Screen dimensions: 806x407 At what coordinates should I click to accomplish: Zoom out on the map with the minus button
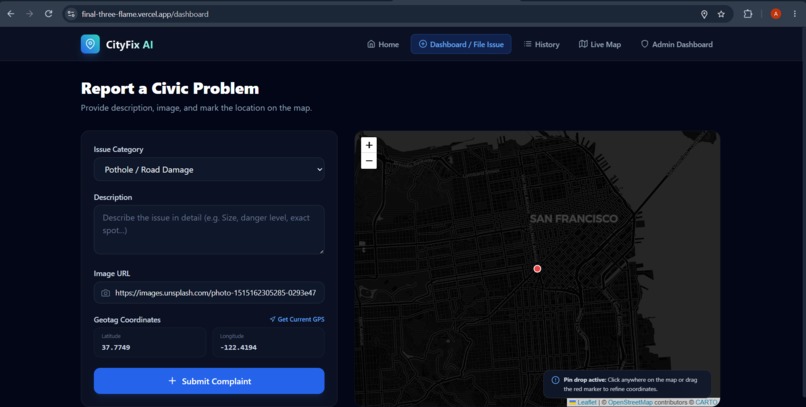[369, 161]
